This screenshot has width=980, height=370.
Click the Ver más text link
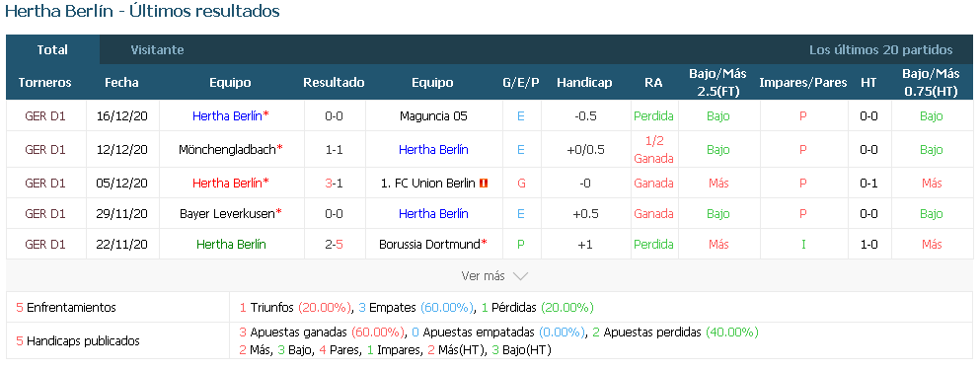click(483, 275)
